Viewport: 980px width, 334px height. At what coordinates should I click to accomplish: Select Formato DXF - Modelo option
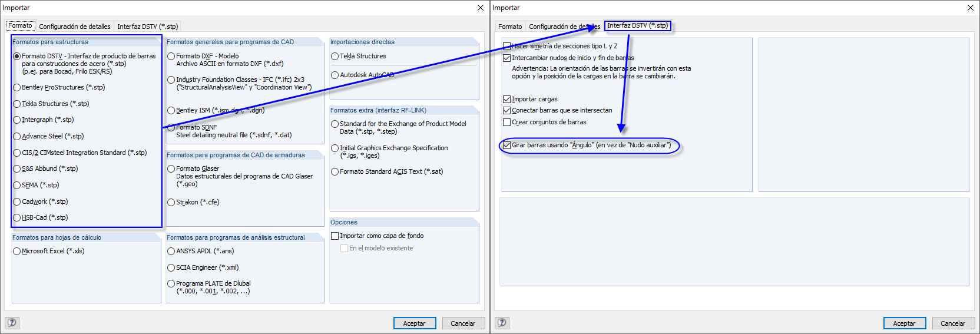coord(171,56)
